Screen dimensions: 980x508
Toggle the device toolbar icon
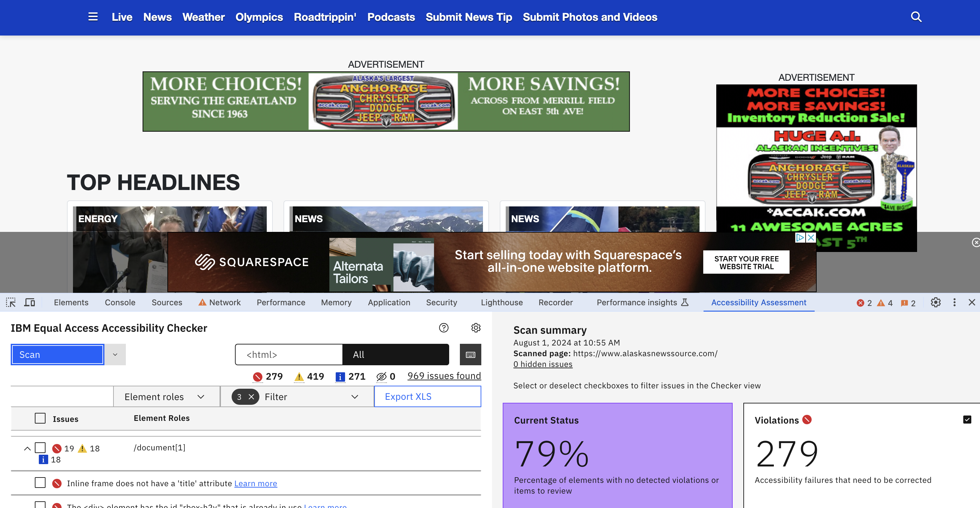pyautogui.click(x=30, y=302)
